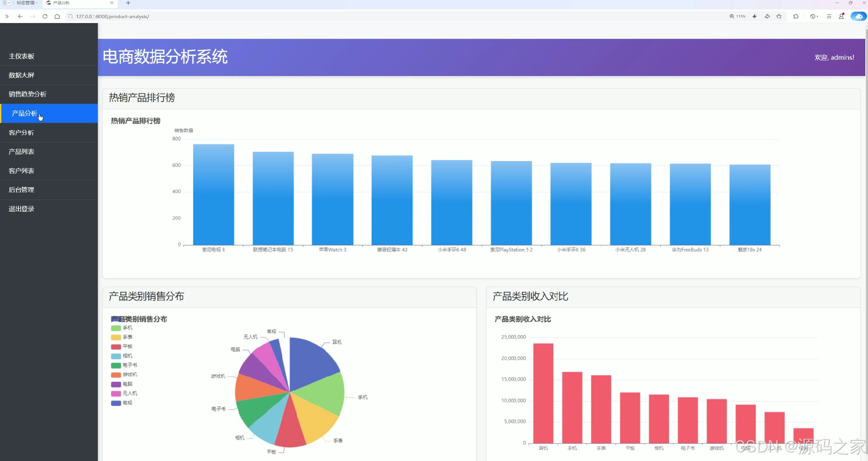This screenshot has width=868, height=461.
Task: Select the 产品分析 browser tab
Action: (80, 3)
